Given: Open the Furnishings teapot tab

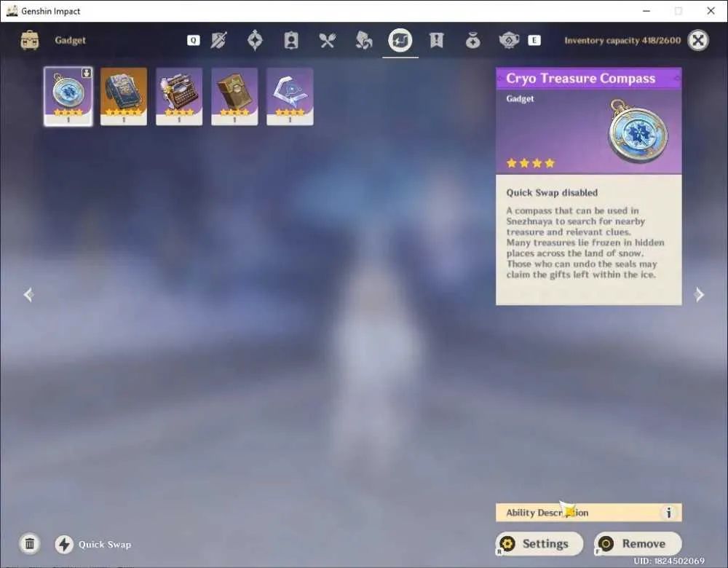Looking at the screenshot, I should tap(509, 40).
